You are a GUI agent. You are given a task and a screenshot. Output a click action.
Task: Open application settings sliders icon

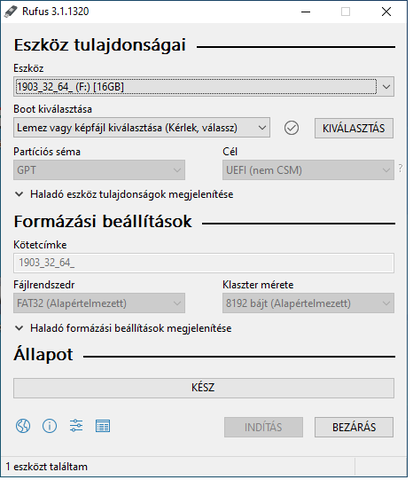coord(76,426)
